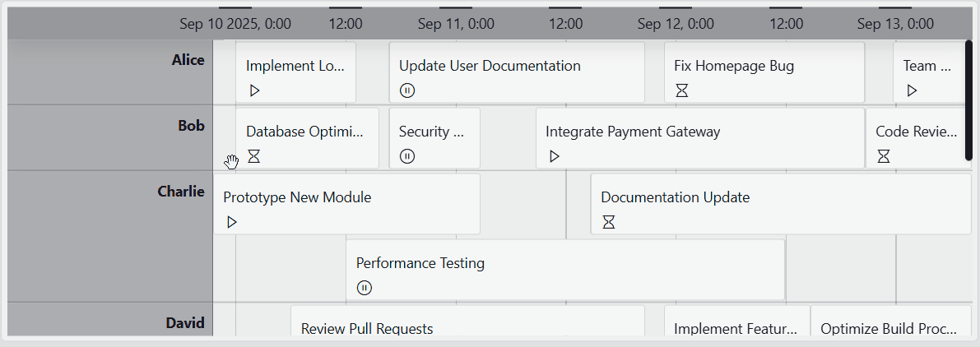Click Sep 10 2025, 0:00 timeline marker
Screen dimensions: 980x347
(235, 24)
